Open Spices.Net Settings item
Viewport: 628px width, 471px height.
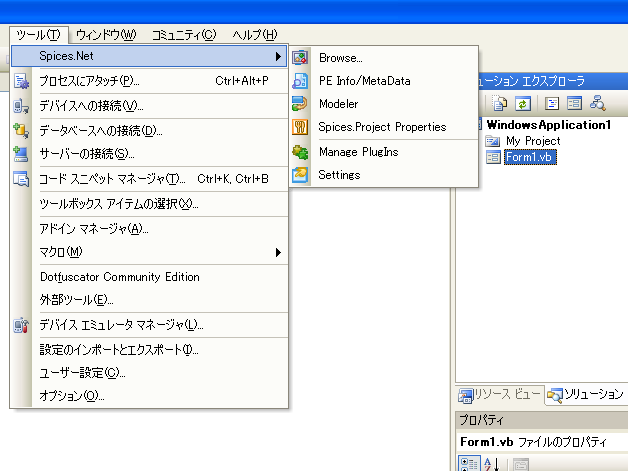[x=384, y=175]
